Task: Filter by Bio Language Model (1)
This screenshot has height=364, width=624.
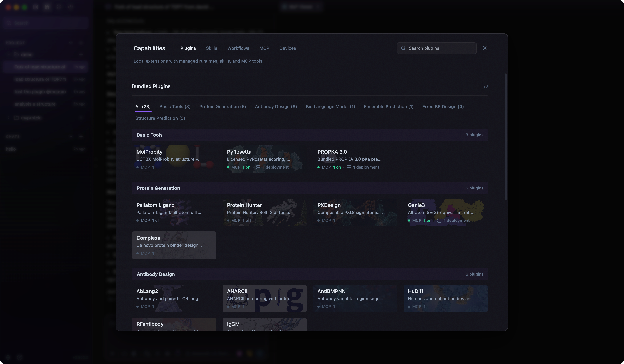Action: click(x=330, y=107)
